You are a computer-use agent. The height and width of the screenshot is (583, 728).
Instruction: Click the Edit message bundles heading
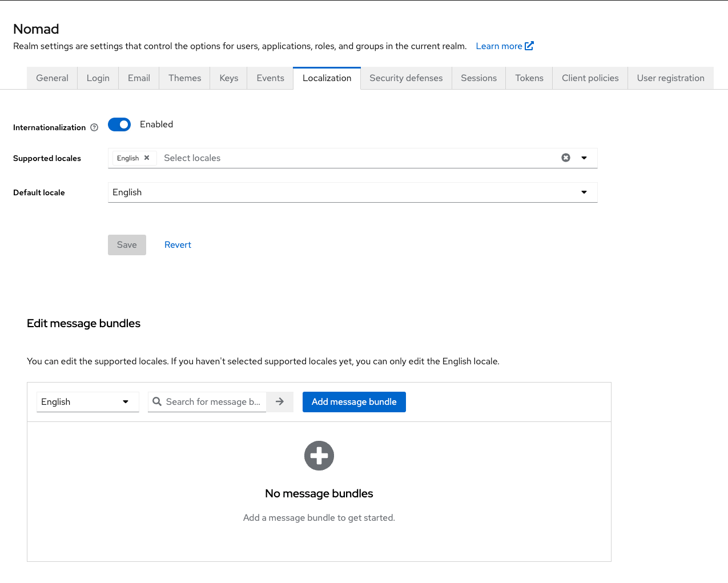(83, 323)
